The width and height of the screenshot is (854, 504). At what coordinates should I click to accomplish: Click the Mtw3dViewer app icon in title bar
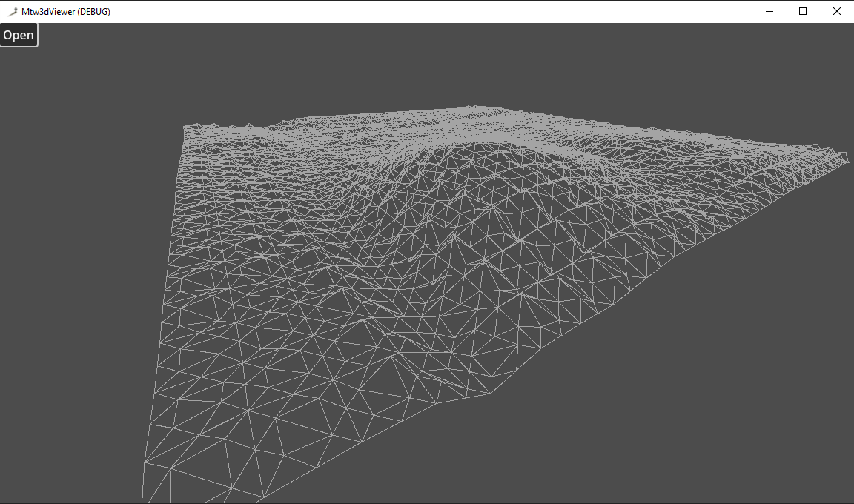point(12,11)
